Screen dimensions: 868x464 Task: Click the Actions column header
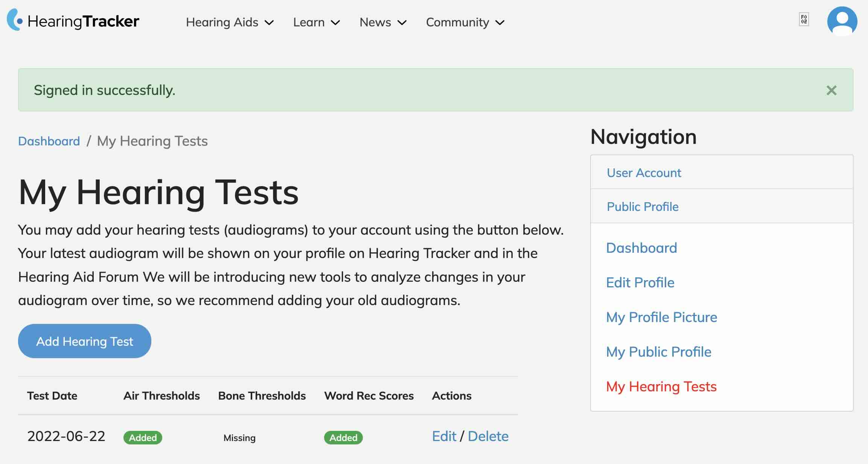[452, 395]
